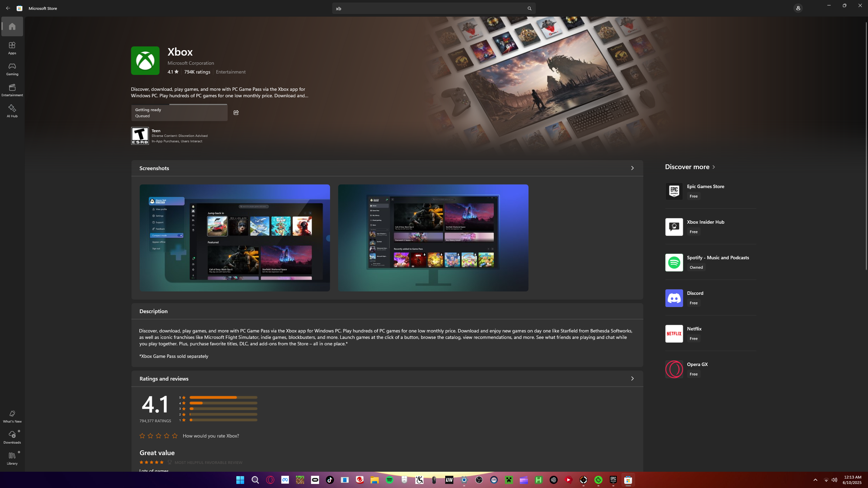
Task: Open What's New in sidebar
Action: [12, 416]
